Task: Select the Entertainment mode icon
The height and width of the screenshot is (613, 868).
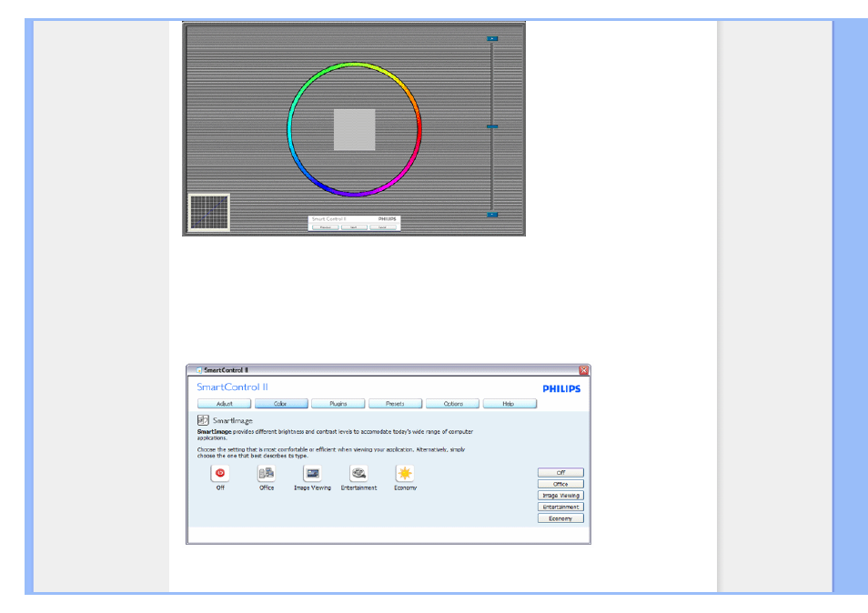Action: pyautogui.click(x=358, y=473)
